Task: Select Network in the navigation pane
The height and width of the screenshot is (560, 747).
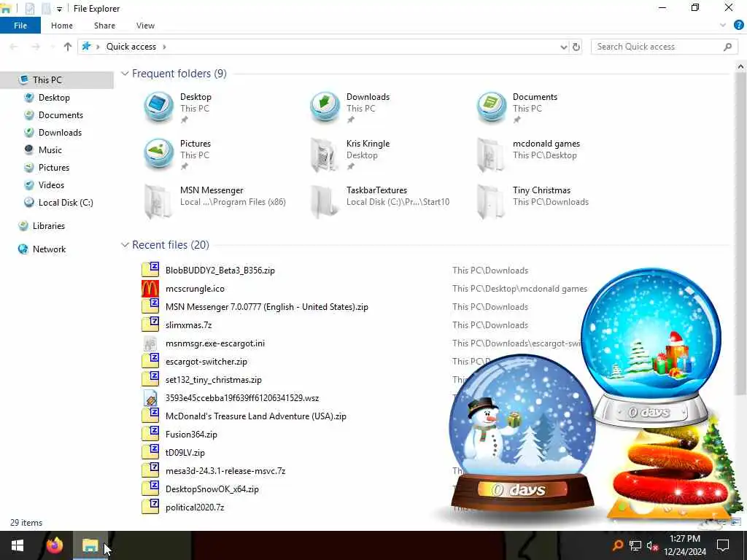Action: coord(49,249)
